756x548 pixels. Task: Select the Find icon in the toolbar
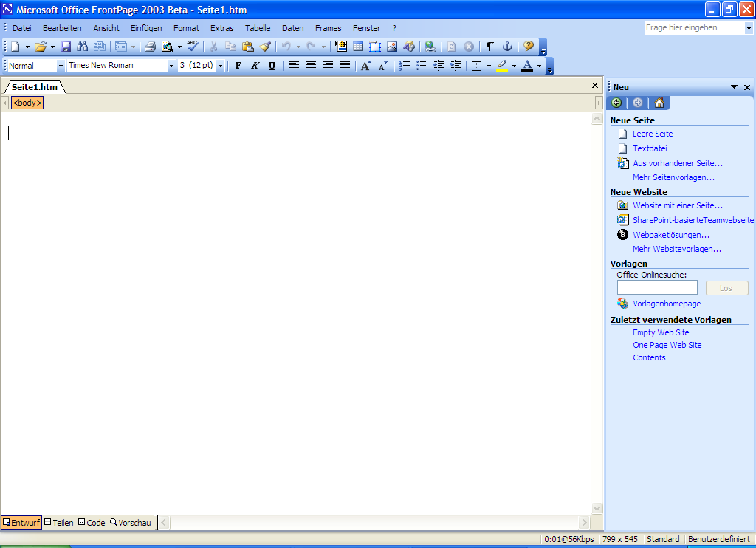click(x=83, y=46)
